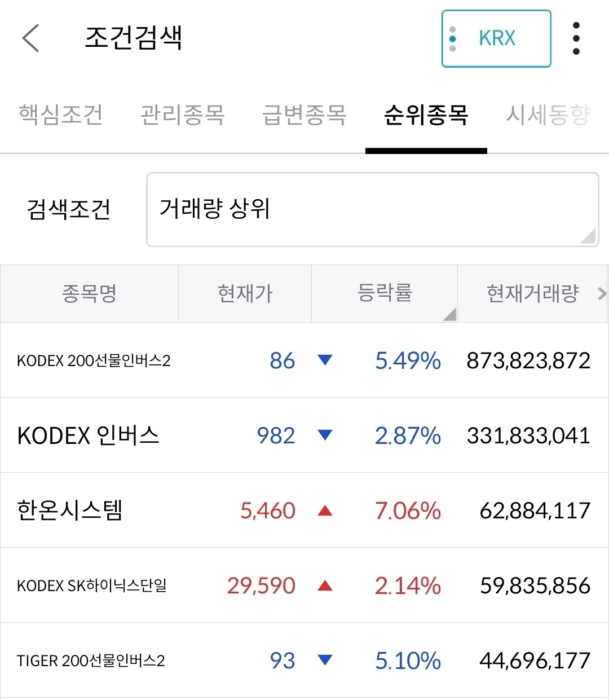This screenshot has width=609, height=700.
Task: Toggle the KRX market selector
Action: (496, 38)
